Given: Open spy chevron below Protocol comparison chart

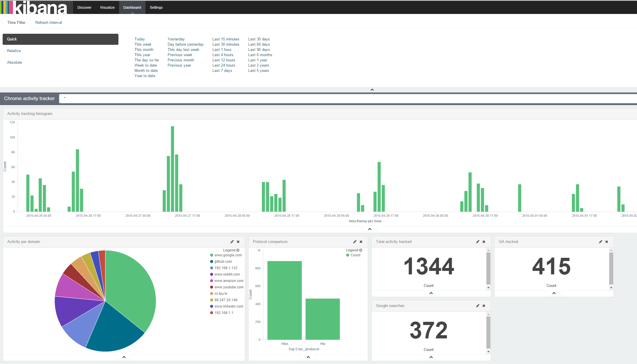Looking at the screenshot, I should coord(308,357).
